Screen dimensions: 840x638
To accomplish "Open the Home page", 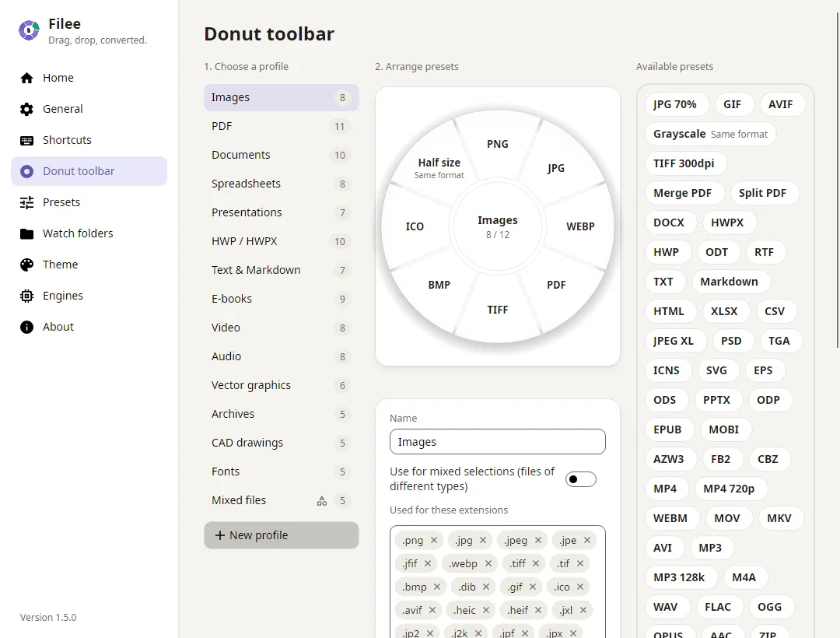I will 89,79.
